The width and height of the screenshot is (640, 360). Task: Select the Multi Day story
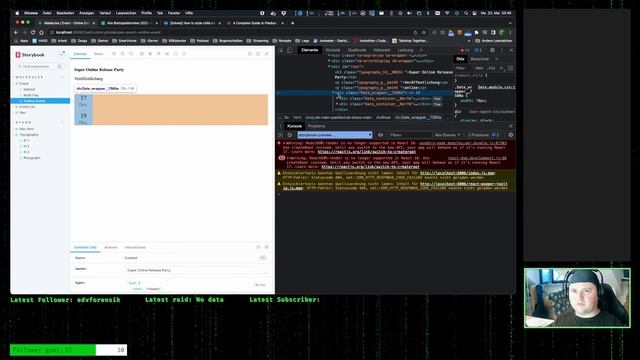[31, 95]
